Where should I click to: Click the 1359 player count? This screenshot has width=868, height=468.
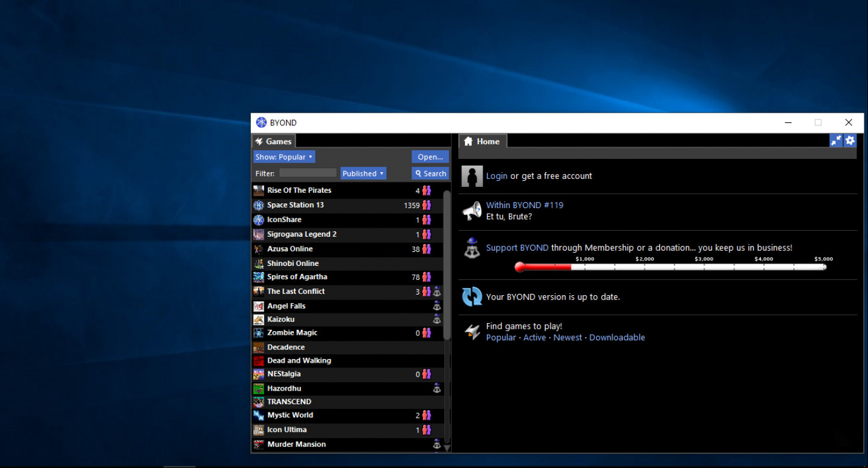tap(411, 206)
